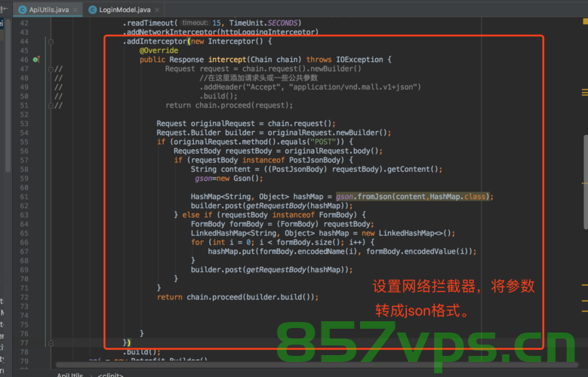The width and height of the screenshot is (588, 377).
Task: Click the ApiUtils breadcrumb at the bottom
Action: [69, 375]
